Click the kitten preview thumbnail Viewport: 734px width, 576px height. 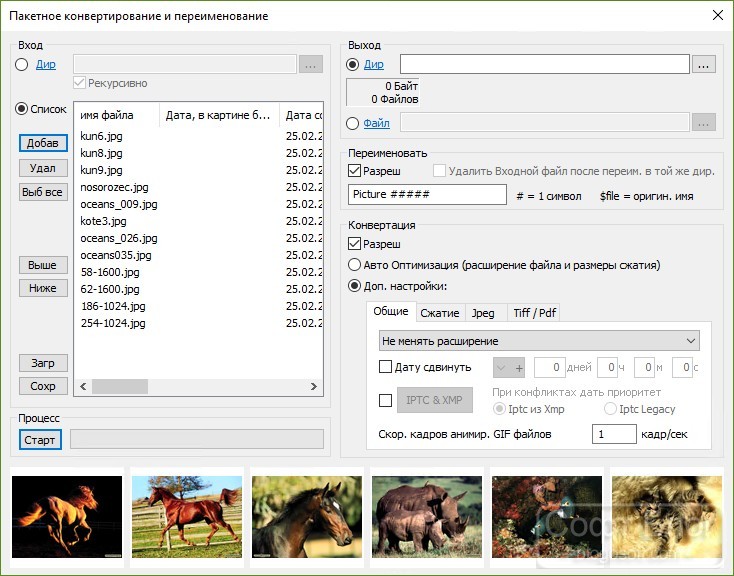coord(667,517)
